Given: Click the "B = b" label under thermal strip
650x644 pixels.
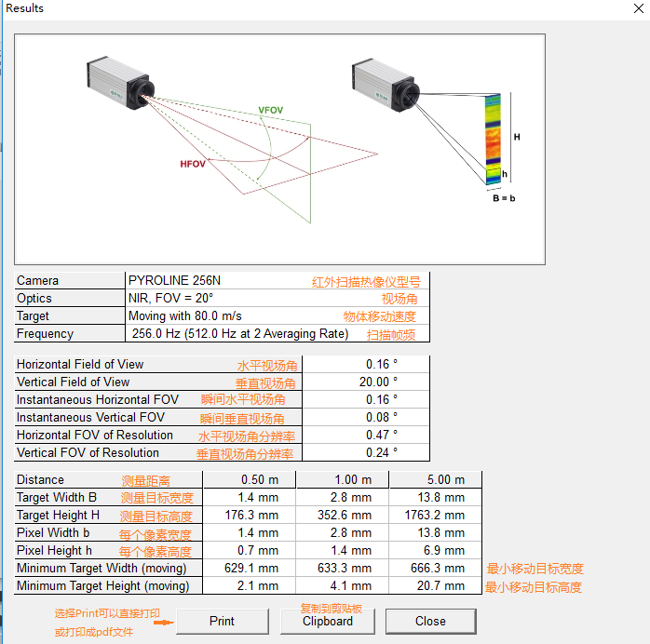Looking at the screenshot, I should click(x=504, y=197).
